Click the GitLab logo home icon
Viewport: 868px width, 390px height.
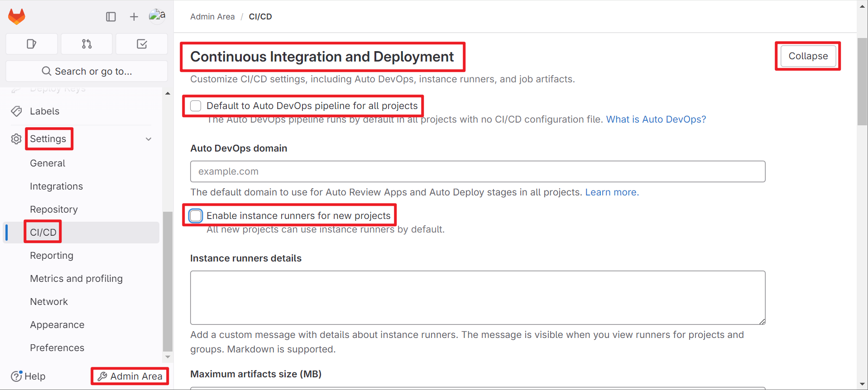coord(17,17)
